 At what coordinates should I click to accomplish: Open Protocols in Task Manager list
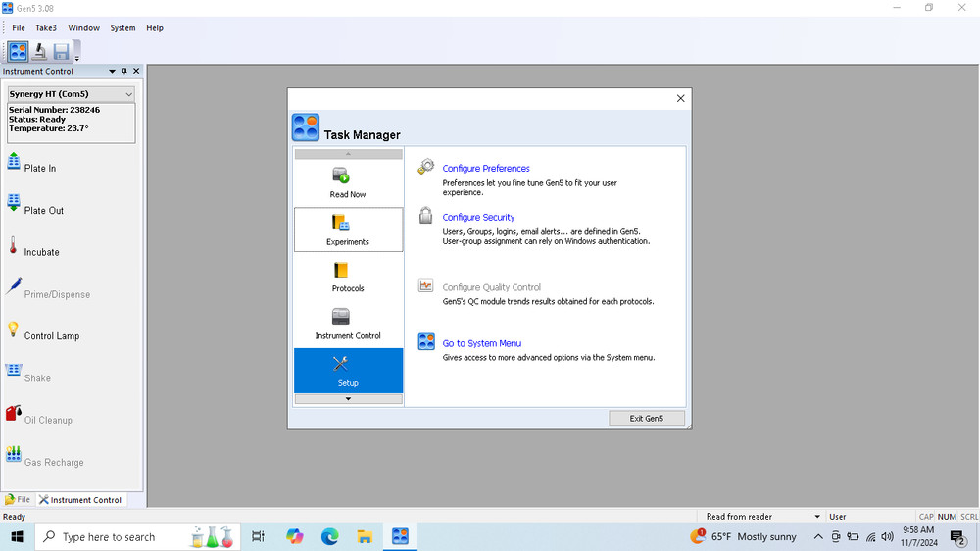pyautogui.click(x=348, y=277)
